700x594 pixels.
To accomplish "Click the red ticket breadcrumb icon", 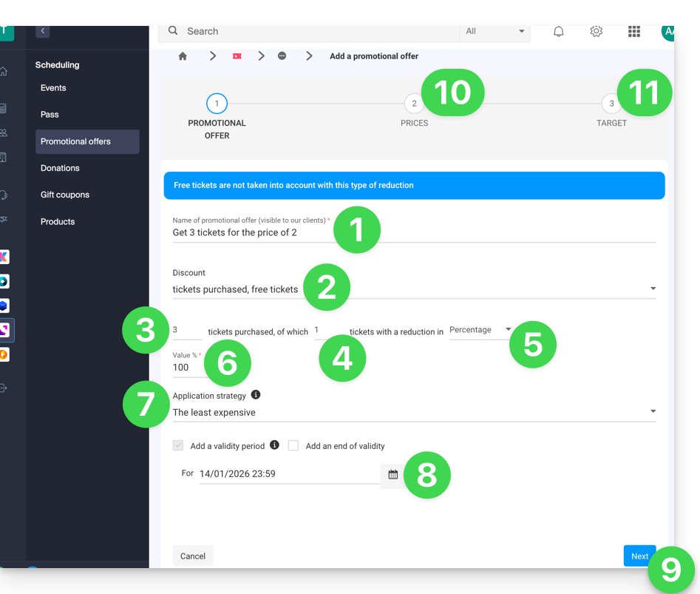I will pos(237,56).
